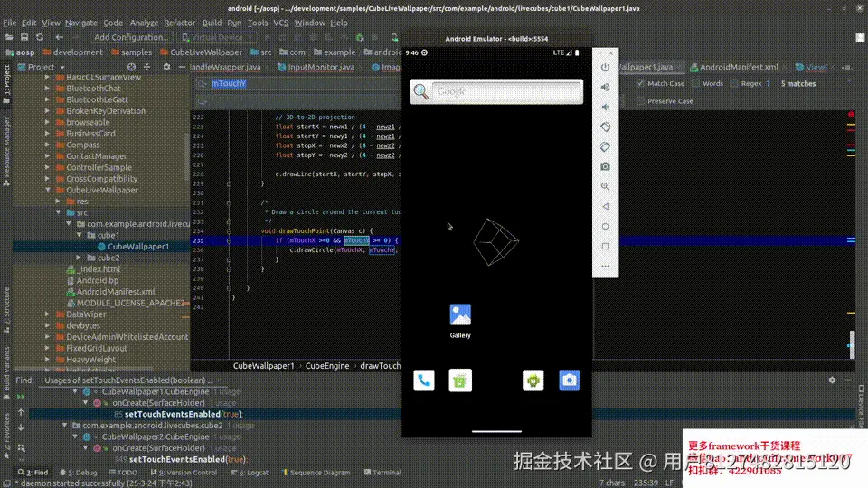Click the emulator zoom magnifier icon

coord(605,186)
